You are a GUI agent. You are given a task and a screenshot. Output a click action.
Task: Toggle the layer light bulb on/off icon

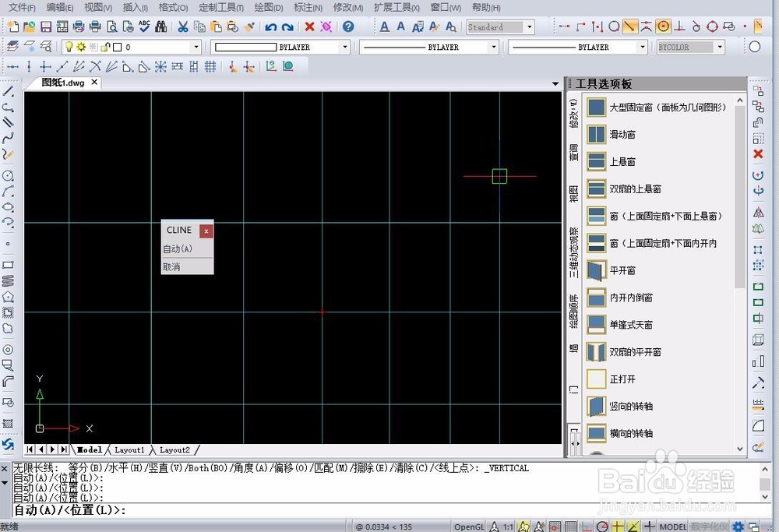pos(69,48)
